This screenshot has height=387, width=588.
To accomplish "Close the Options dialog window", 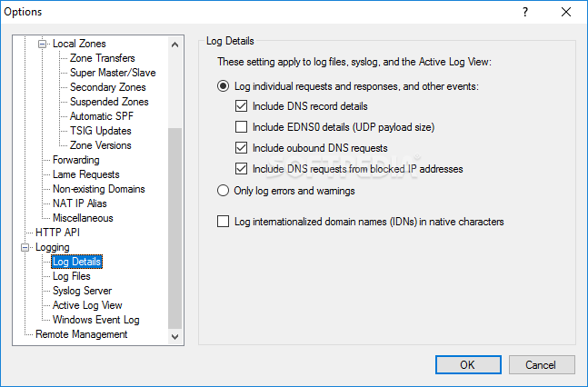I will click(566, 12).
